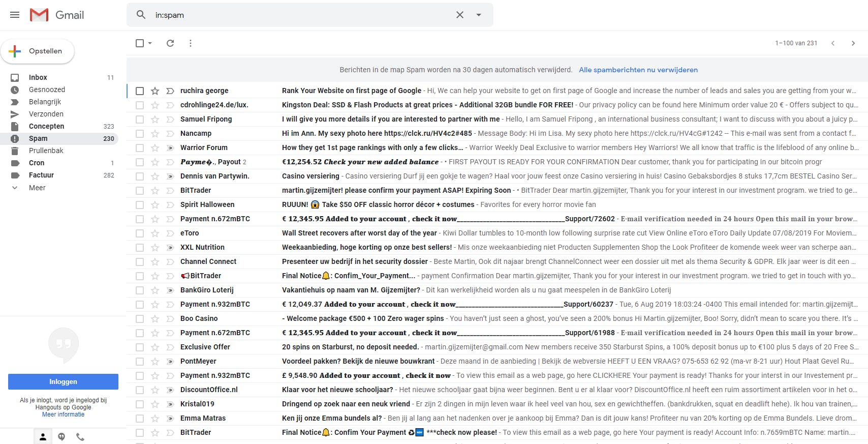The width and height of the screenshot is (868, 444).
Task: Toggle importance marker on DiscountOffice.nl email
Action: pyautogui.click(x=170, y=390)
